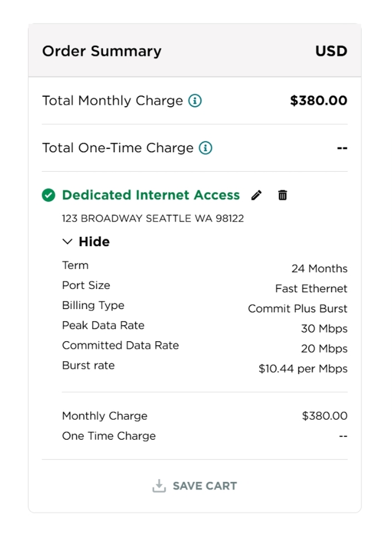Click the 30 Mbps peak data rate

[x=324, y=329]
